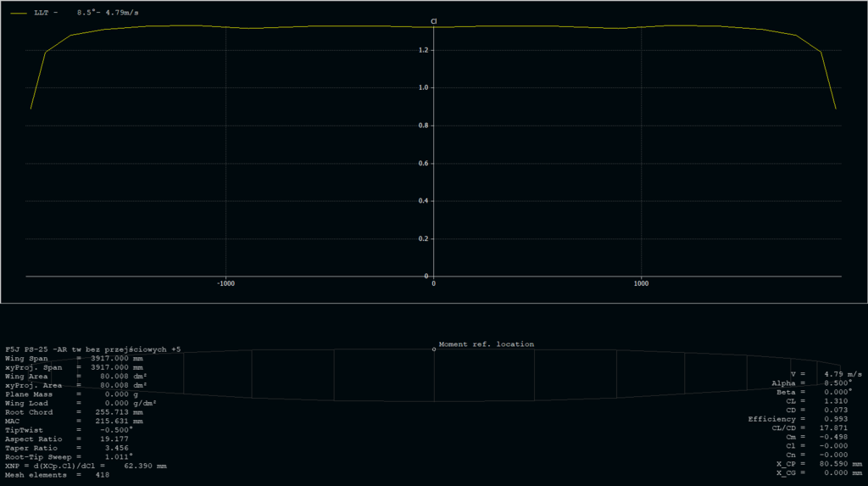Click the Moment ref. location label
This screenshot has width=868, height=486.
click(x=486, y=344)
